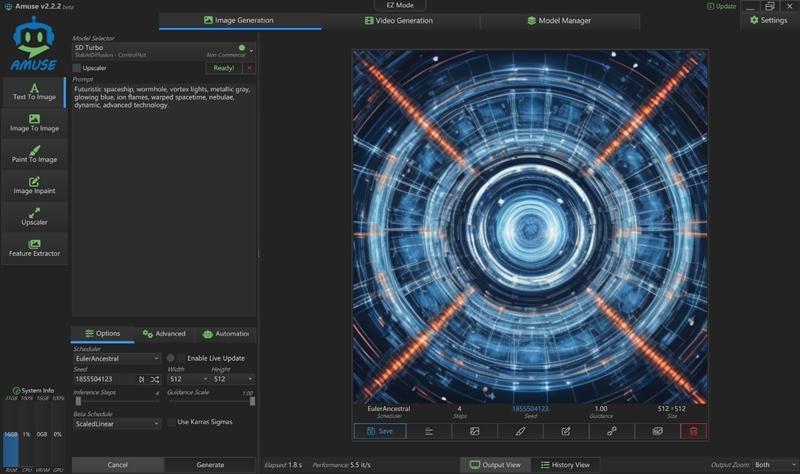This screenshot has width=800, height=474.
Task: Open the Paint To Image tool
Action: (x=34, y=154)
